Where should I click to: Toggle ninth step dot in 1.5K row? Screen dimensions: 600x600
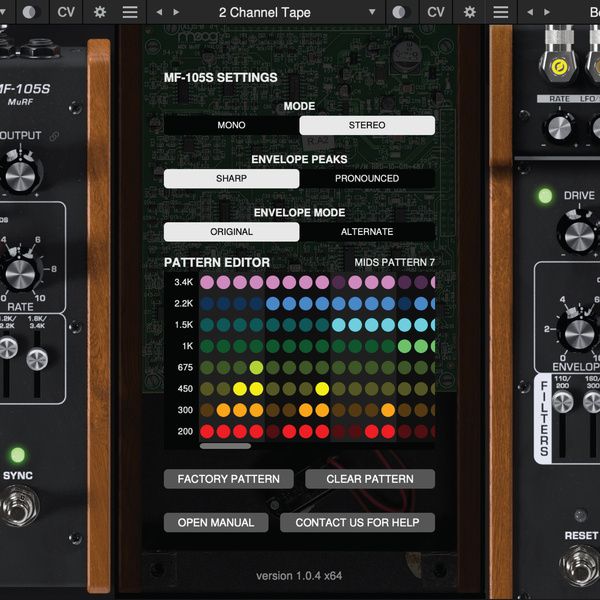339,325
